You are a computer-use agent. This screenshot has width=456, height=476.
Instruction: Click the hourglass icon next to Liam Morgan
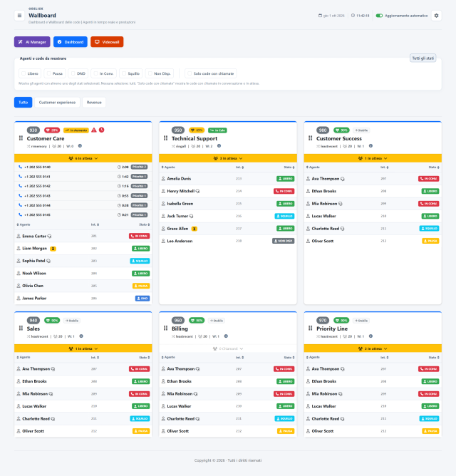click(53, 249)
